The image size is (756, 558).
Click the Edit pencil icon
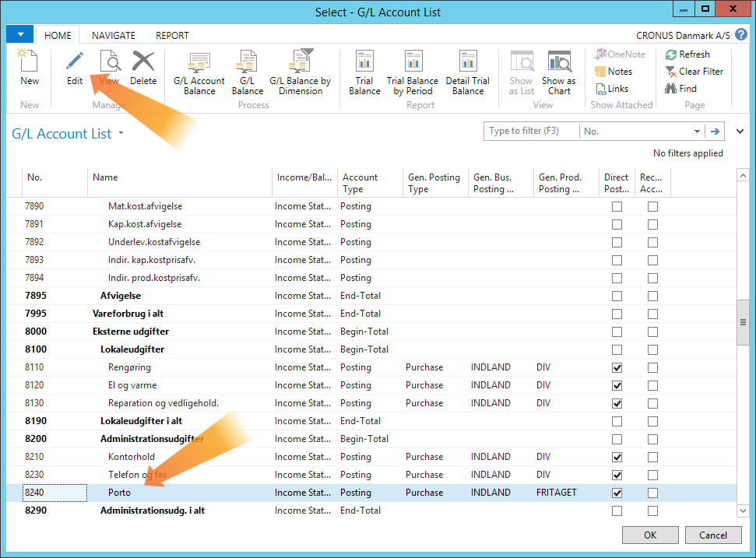(x=75, y=61)
